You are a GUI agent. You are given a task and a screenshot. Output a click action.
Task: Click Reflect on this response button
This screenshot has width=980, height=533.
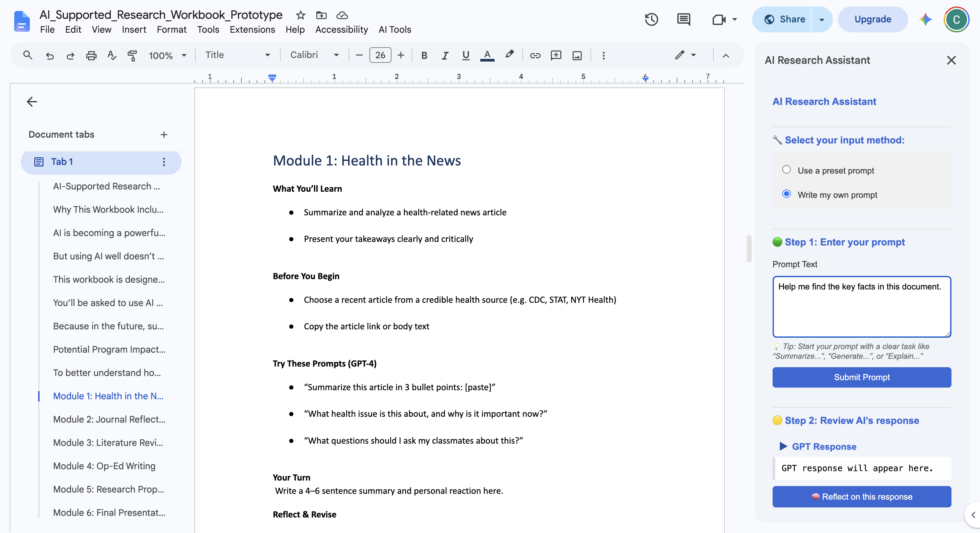[862, 496]
